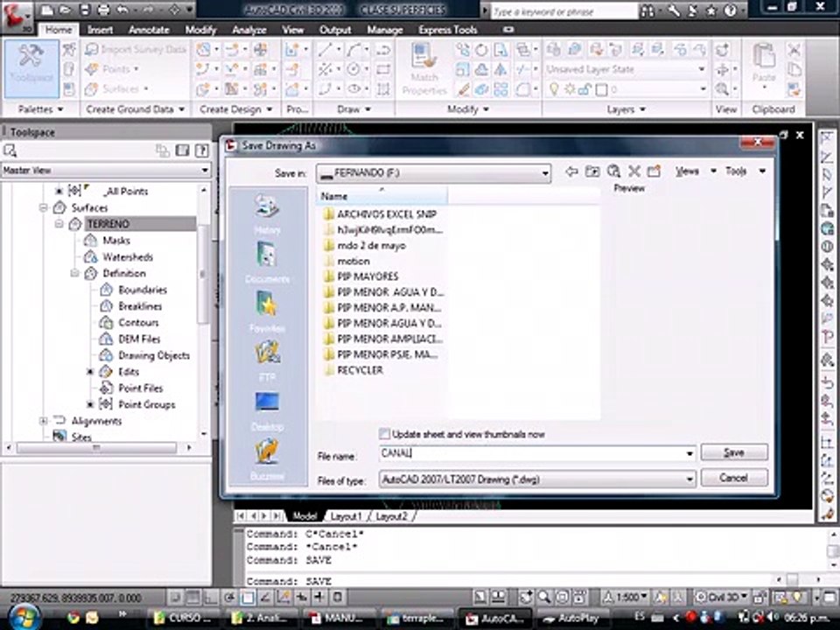
Task: Switch to the Annotate ribbon tab
Action: pyautogui.click(x=149, y=30)
